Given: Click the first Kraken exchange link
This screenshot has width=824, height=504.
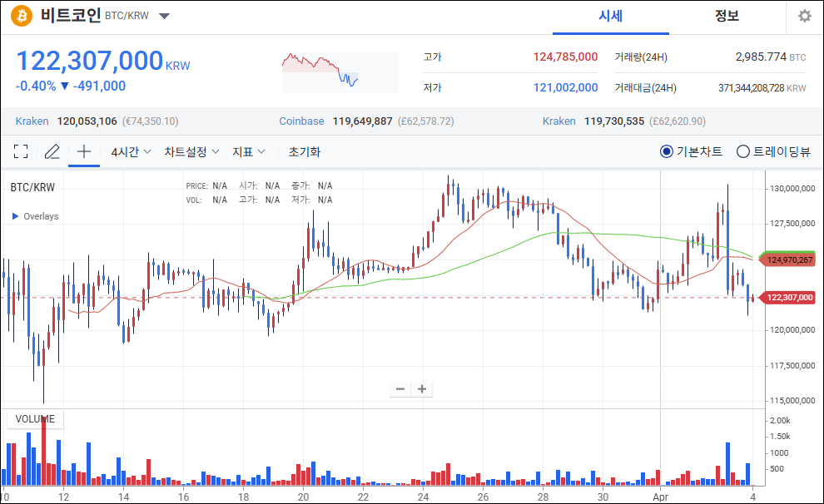Looking at the screenshot, I should (x=32, y=121).
